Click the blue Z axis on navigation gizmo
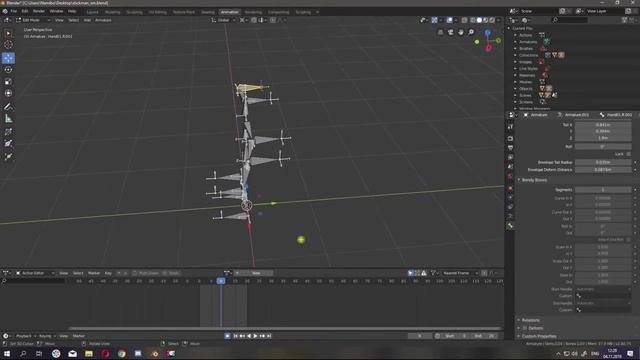The height and width of the screenshot is (360, 640). (488, 32)
